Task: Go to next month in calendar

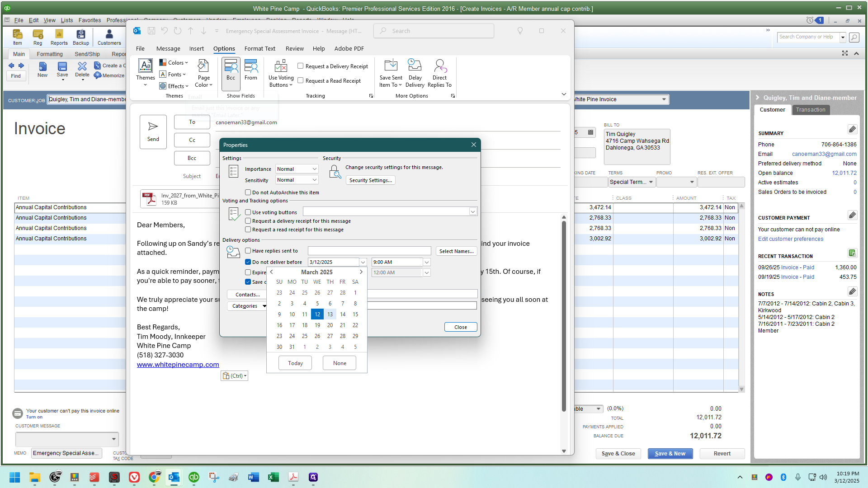Action: (x=361, y=272)
